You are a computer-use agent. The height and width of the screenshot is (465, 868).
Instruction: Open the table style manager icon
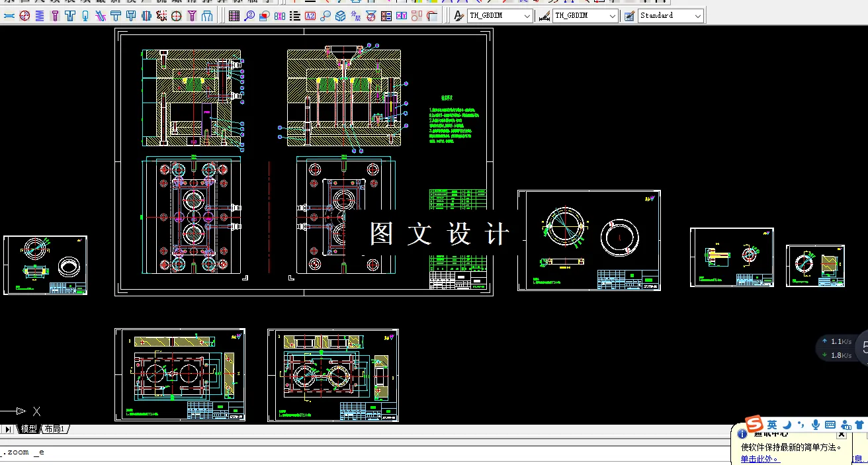[629, 15]
